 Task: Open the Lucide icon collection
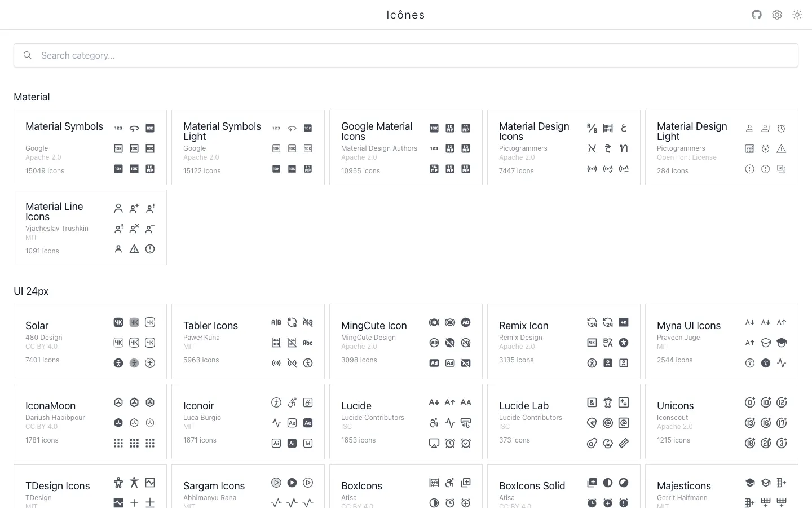click(x=356, y=406)
